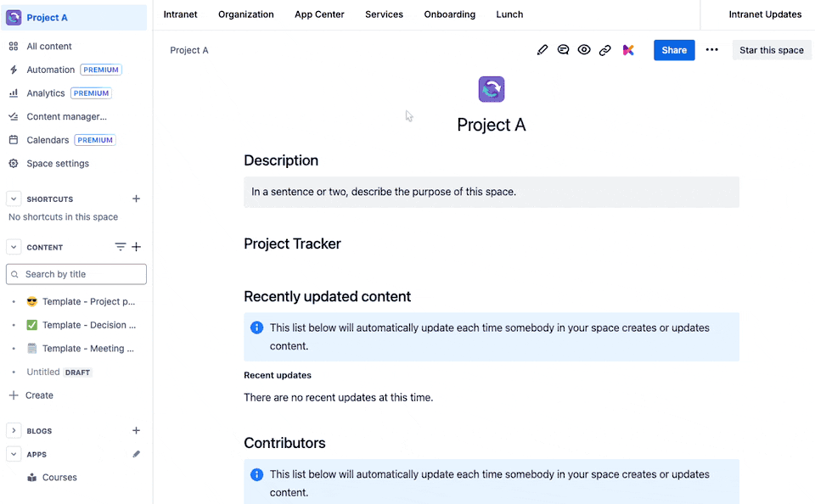Select the Edit page pencil icon

coord(542,50)
